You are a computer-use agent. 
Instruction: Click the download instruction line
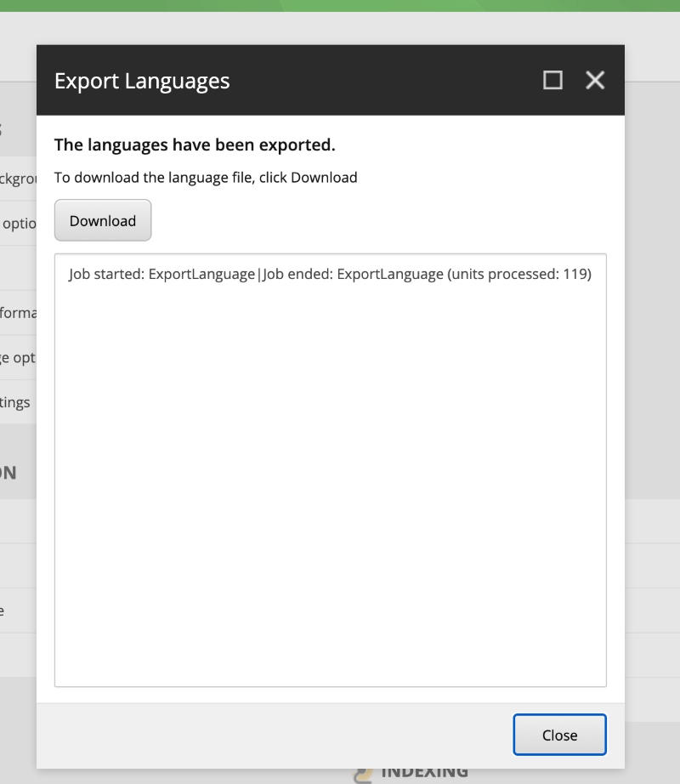click(206, 178)
